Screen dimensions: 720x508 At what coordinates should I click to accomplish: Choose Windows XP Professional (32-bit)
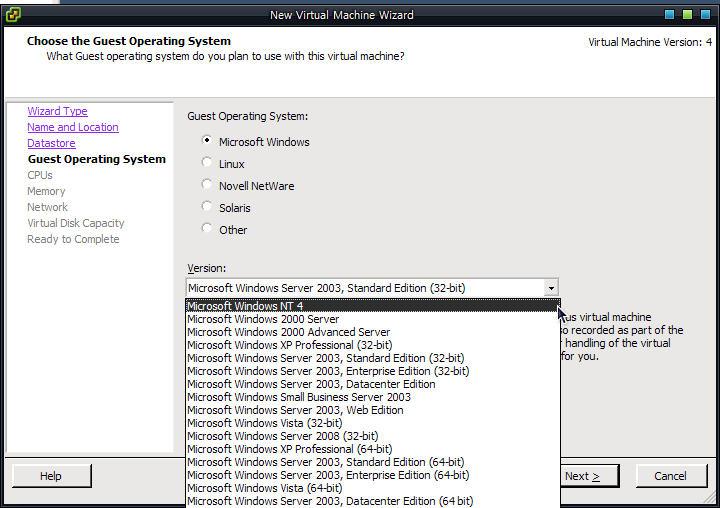pyautogui.click(x=373, y=345)
